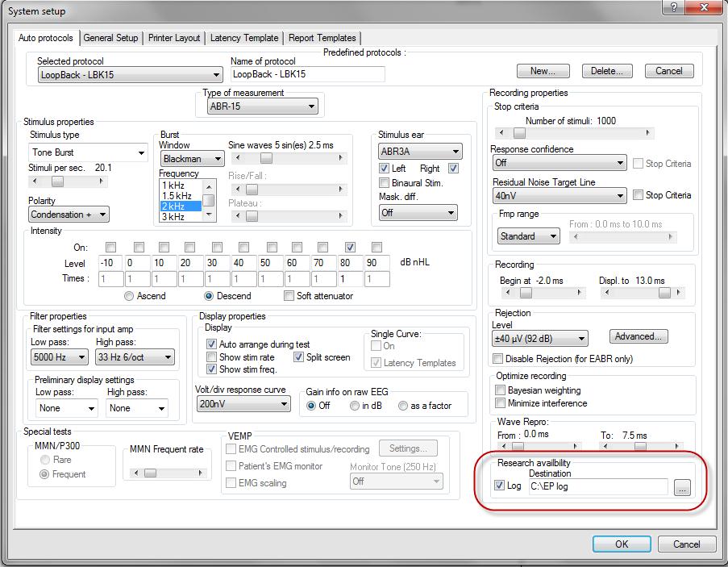The height and width of the screenshot is (567, 728).
Task: Click the log Destination path field
Action: 598,486
